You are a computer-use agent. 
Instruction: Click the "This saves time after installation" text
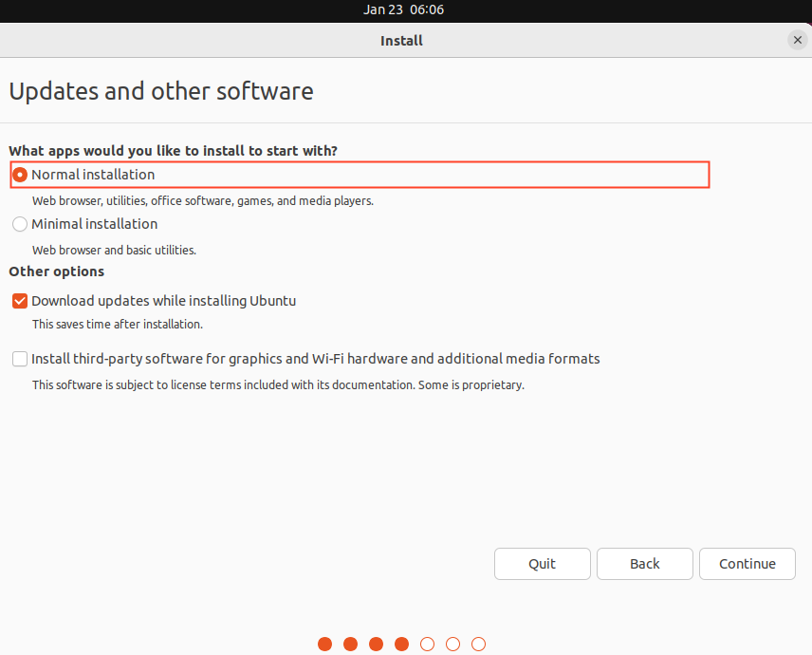tap(118, 325)
